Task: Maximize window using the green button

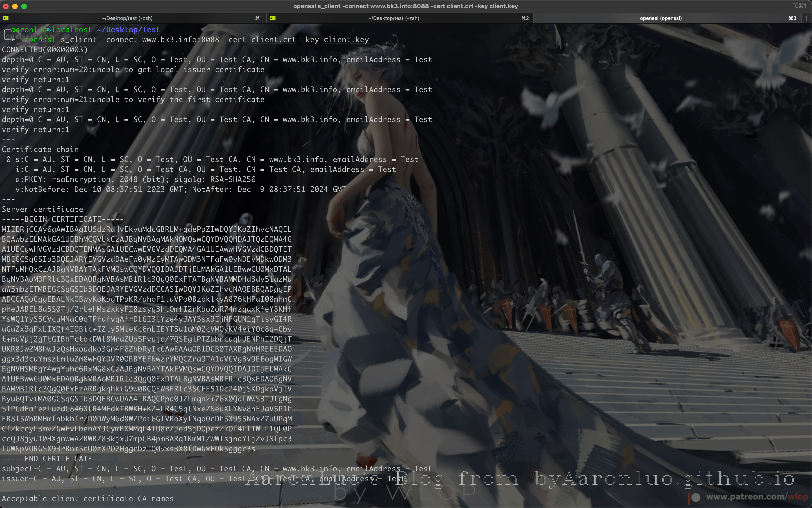Action: click(x=24, y=6)
